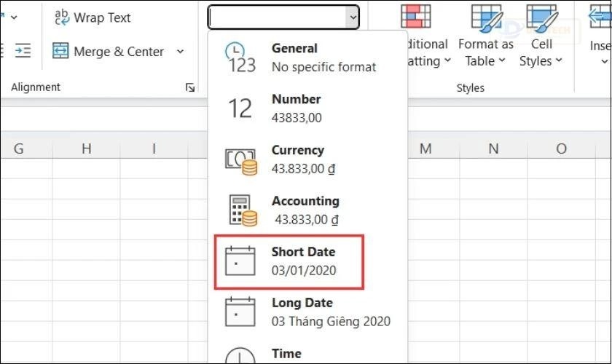Select the Long Date format
612x364 pixels.
(308, 312)
